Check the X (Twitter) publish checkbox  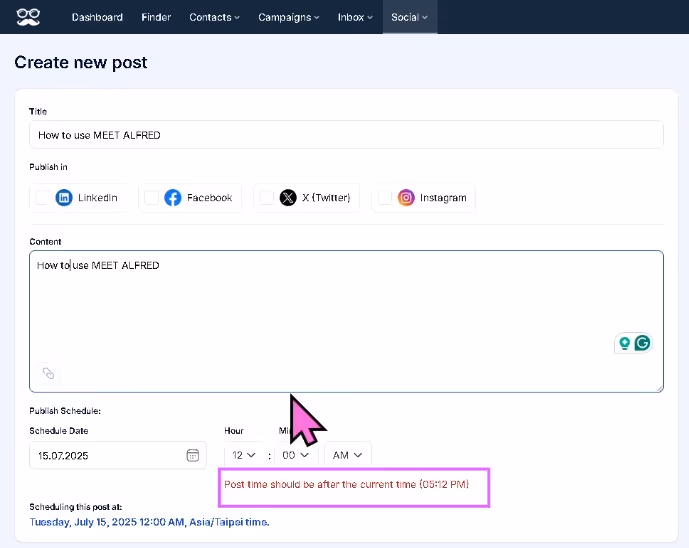[267, 198]
